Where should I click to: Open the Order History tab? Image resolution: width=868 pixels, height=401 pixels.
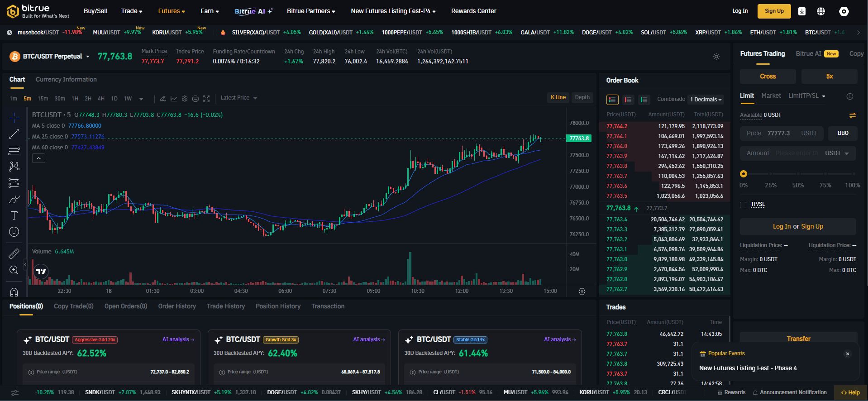pyautogui.click(x=177, y=306)
